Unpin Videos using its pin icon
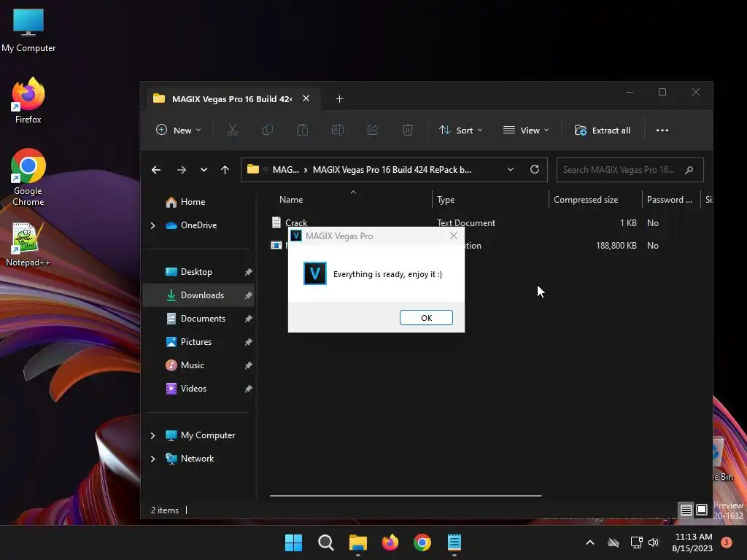747x560 pixels. tap(248, 389)
